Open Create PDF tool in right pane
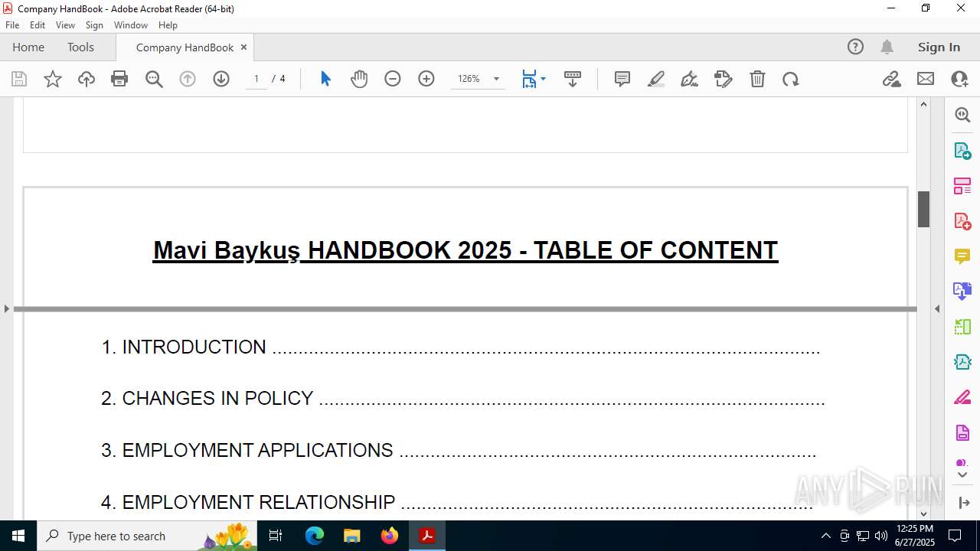 962,221
